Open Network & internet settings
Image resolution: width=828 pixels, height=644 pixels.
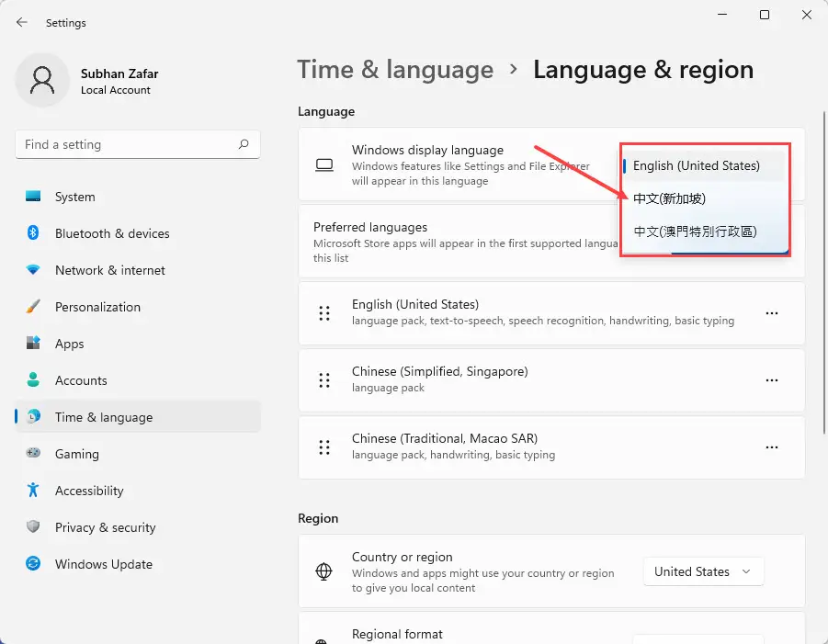[138, 270]
